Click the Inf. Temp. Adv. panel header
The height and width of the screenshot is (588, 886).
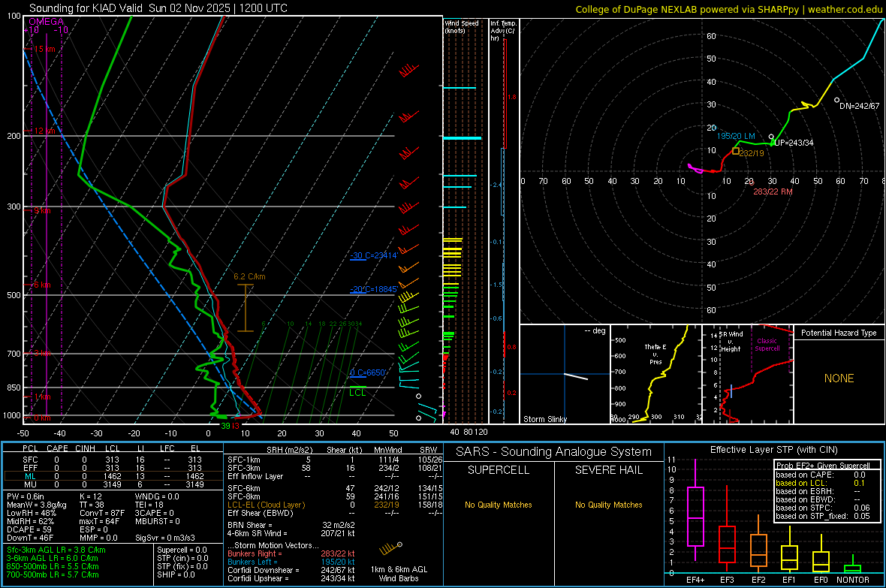tap(503, 31)
